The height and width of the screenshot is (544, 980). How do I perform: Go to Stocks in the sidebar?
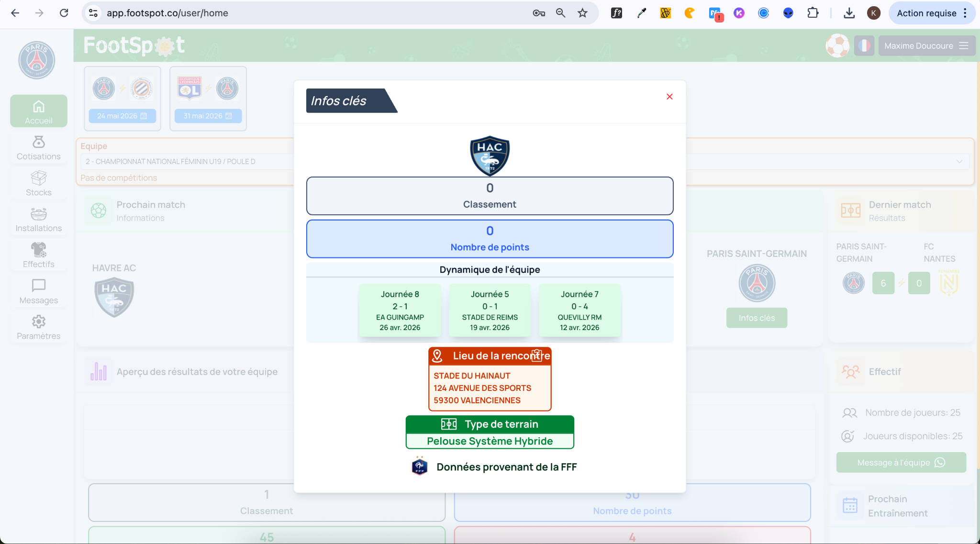click(39, 184)
